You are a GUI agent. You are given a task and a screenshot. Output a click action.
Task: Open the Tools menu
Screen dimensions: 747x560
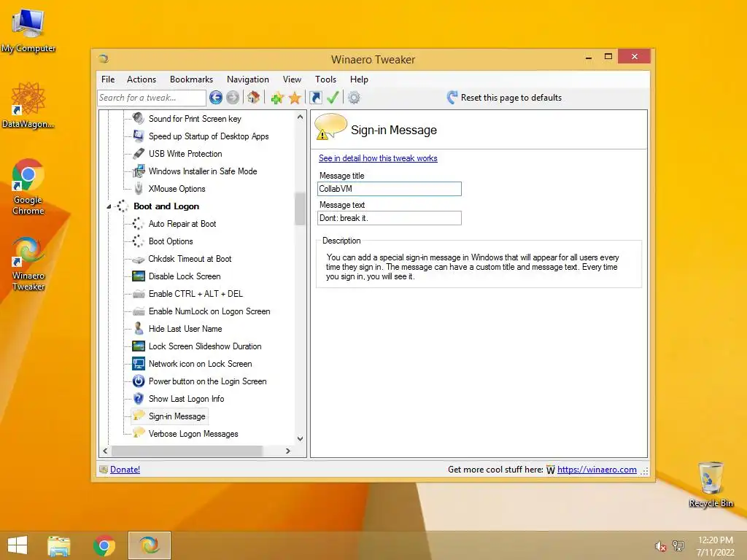tap(326, 79)
